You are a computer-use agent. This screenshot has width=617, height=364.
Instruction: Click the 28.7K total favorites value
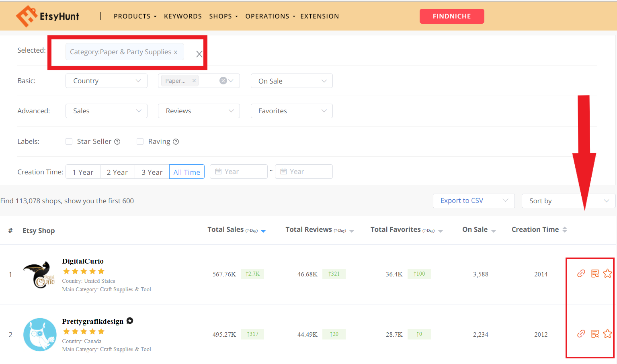[x=394, y=335]
